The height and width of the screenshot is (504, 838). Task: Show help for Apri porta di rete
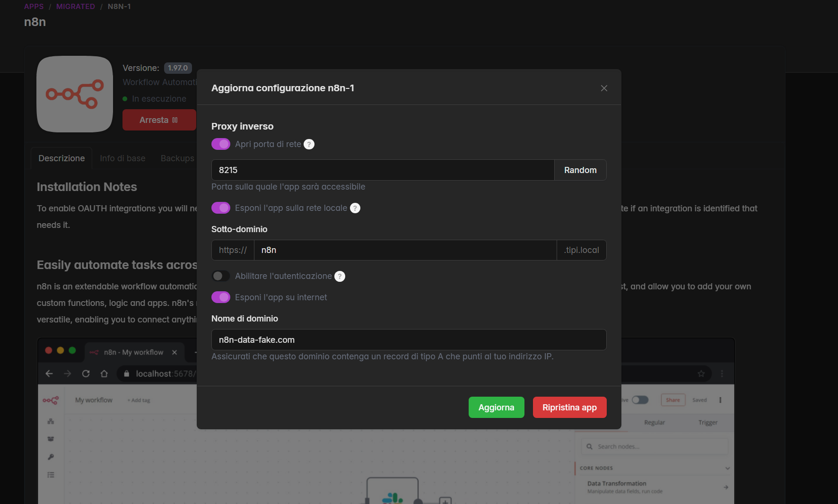pos(309,144)
